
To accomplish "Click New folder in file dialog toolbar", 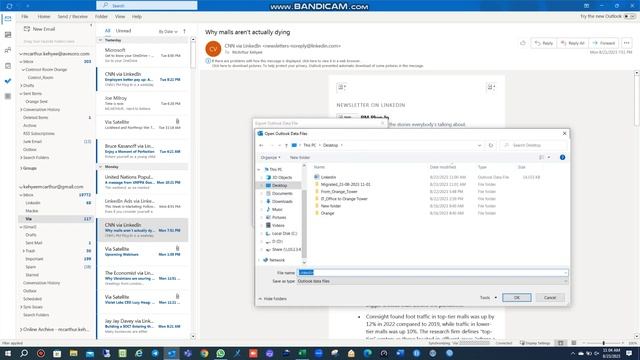I will click(x=300, y=158).
